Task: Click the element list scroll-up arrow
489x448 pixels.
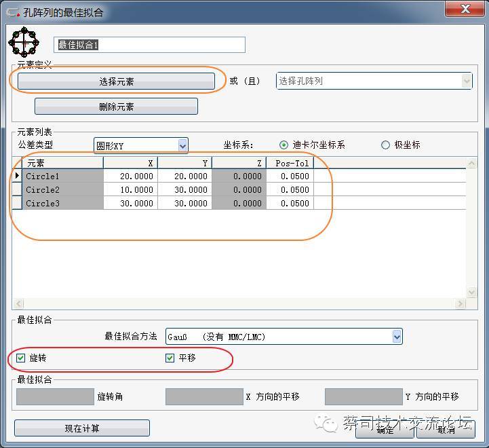Action: [471, 163]
